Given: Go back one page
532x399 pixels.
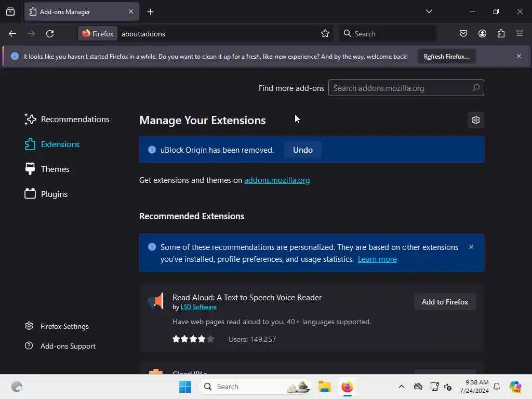Looking at the screenshot, I should click(12, 34).
